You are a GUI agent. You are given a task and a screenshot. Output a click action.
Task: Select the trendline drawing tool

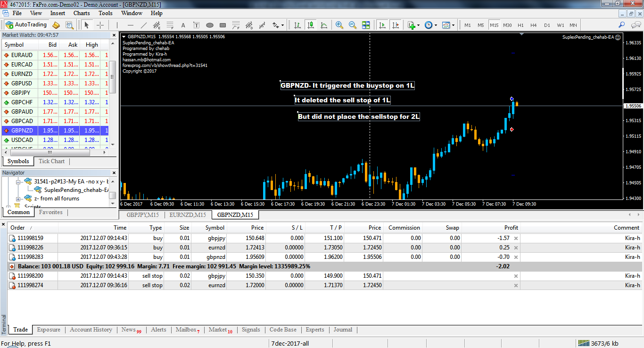[144, 25]
